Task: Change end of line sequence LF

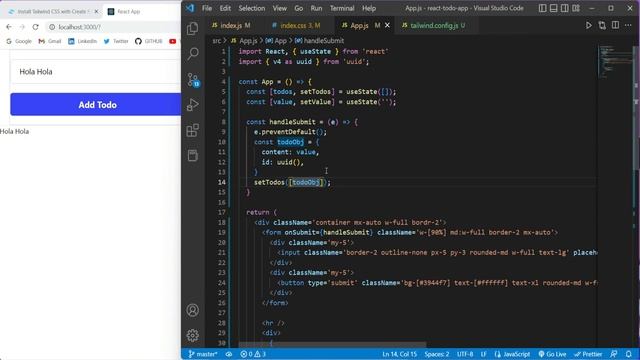Action: click(x=484, y=354)
